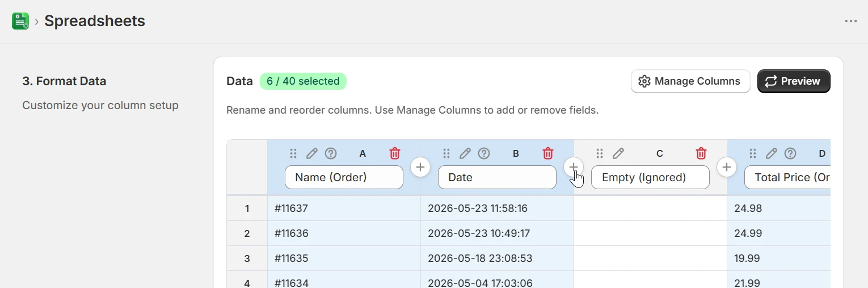Screen dimensions: 868x288
Task: Grab the drag handle of column D
Action: [x=753, y=153]
